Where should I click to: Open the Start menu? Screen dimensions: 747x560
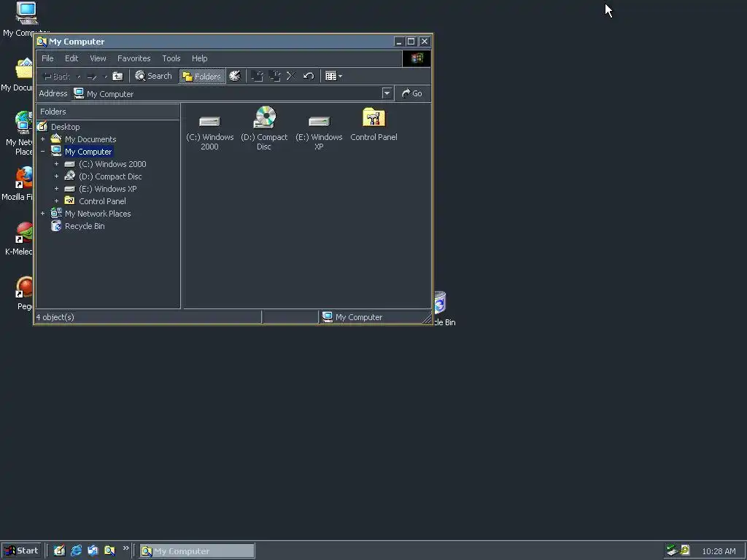coord(21,551)
